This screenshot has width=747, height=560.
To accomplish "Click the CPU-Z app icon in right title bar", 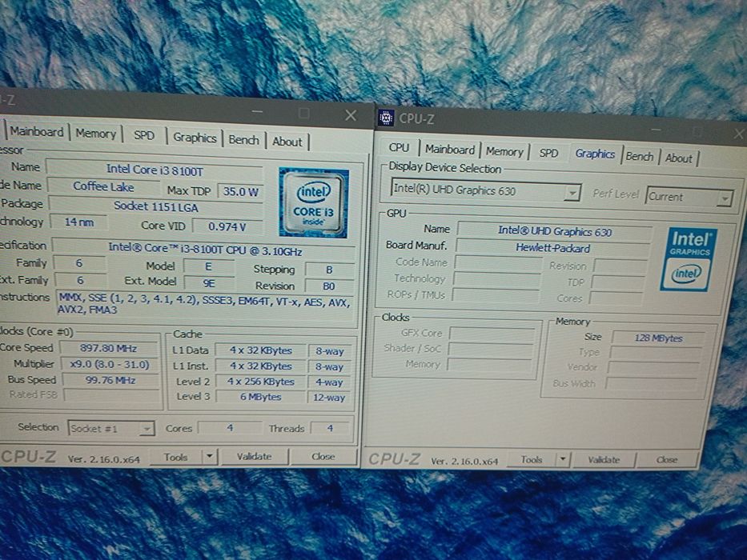I will [385, 118].
